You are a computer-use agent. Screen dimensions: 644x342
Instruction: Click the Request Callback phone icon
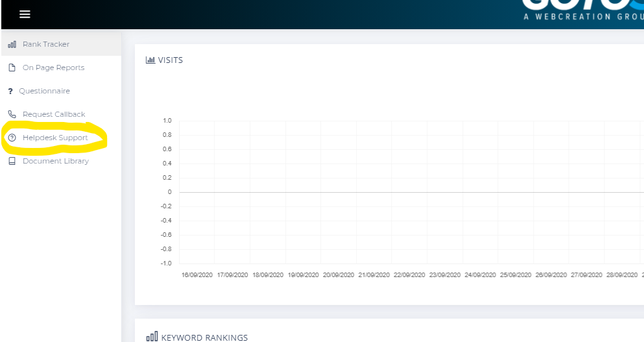12,114
